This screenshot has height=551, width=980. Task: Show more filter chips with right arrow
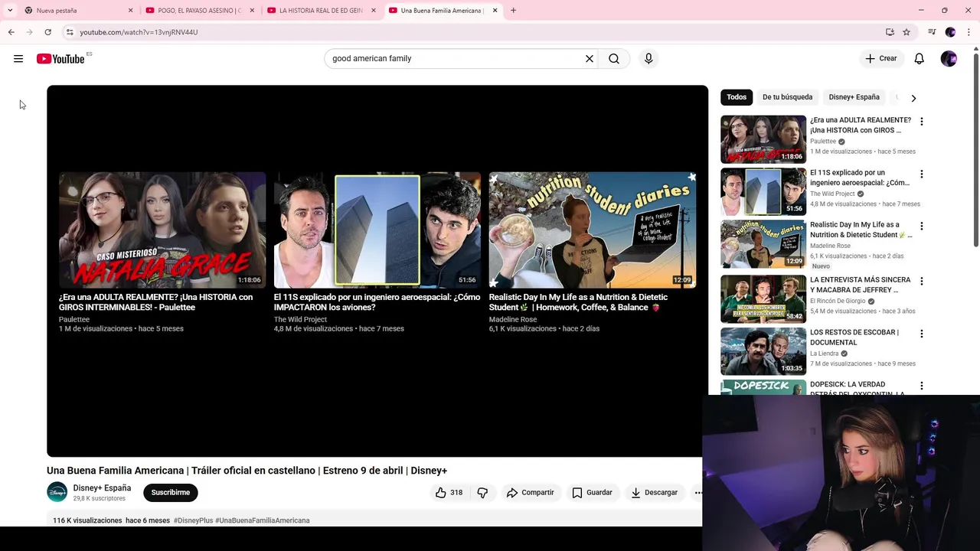913,98
